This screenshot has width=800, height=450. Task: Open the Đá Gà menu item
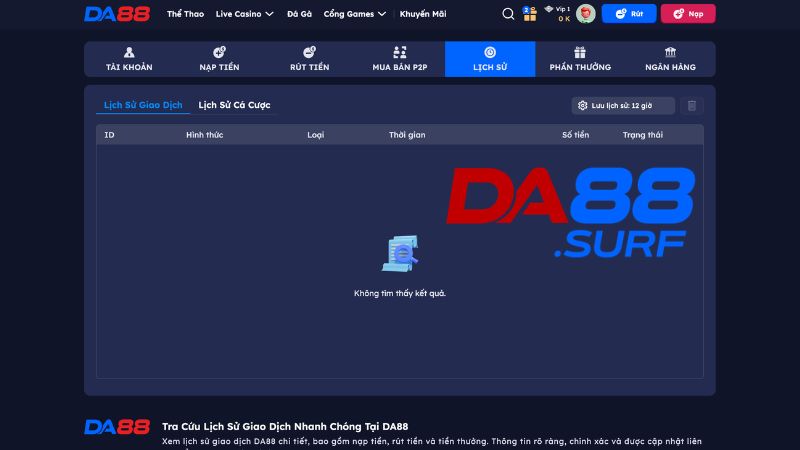pos(299,14)
